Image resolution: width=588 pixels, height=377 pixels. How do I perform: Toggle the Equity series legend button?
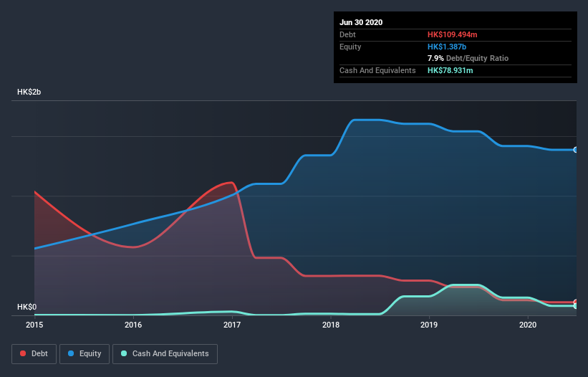pyautogui.click(x=85, y=354)
